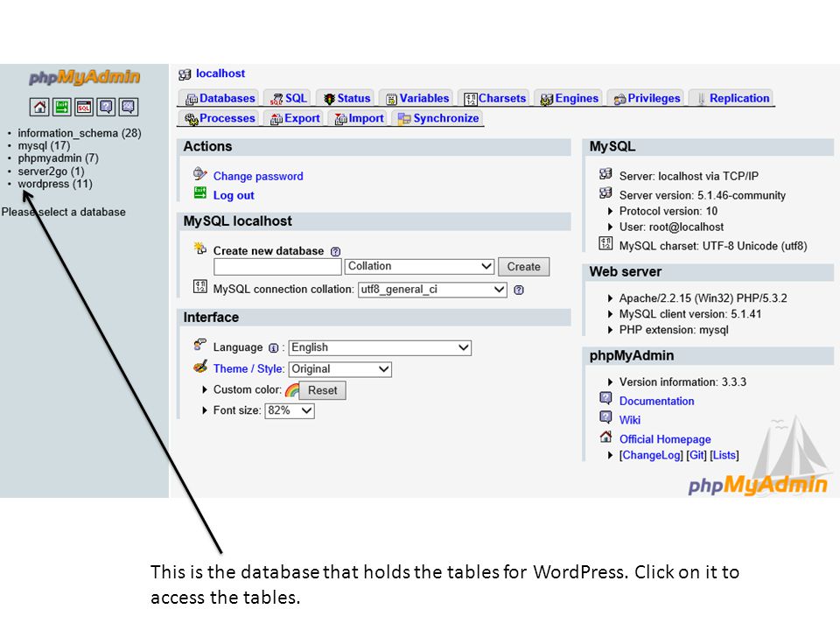Click the Home icon in left sidebar
Viewport: 840px width, 630px height.
[39, 107]
